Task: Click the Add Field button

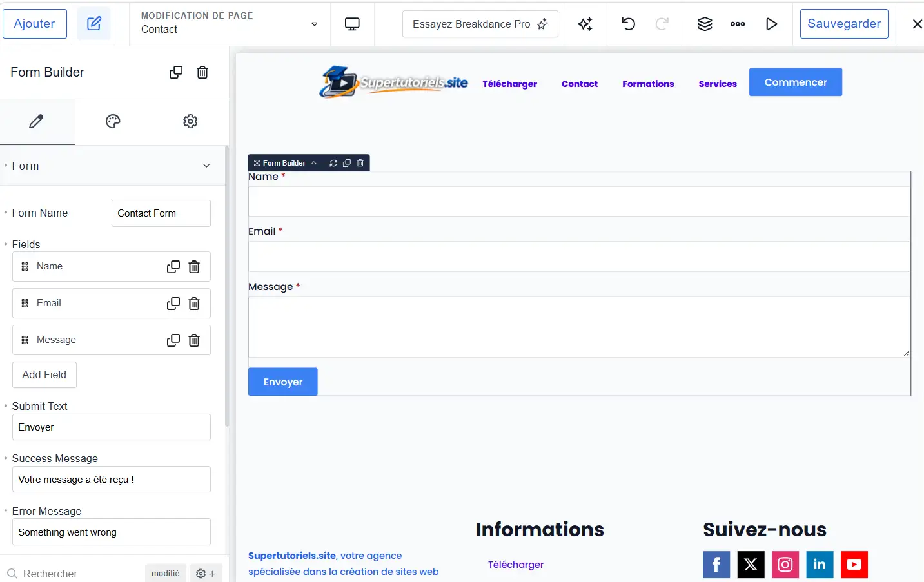Action: pyautogui.click(x=44, y=374)
